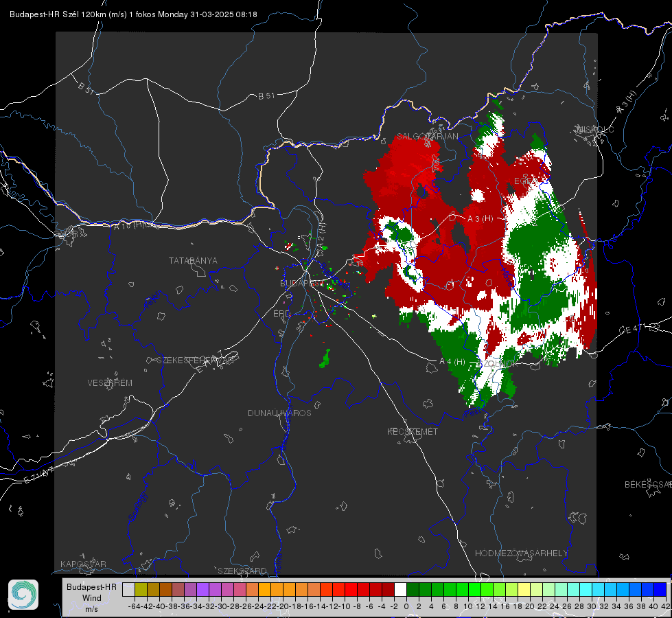Click the 'A 3 (H)' label inside the red echo
The width and height of the screenshot is (672, 618).
point(480,219)
